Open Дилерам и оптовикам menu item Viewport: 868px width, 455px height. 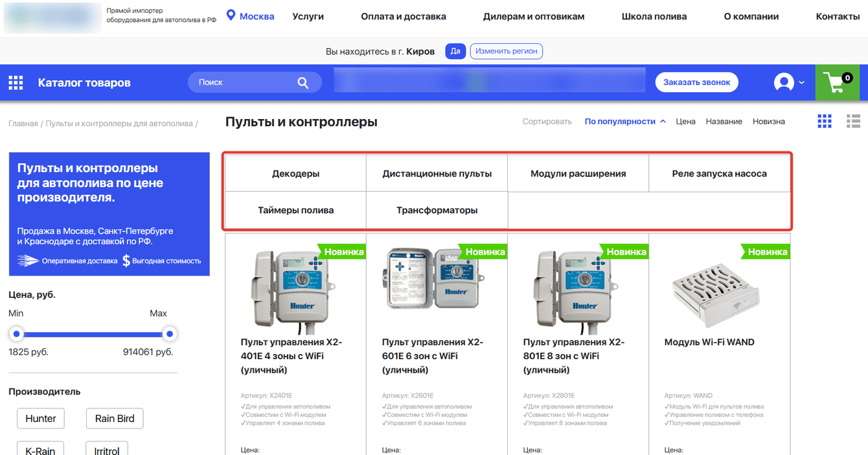(x=534, y=16)
